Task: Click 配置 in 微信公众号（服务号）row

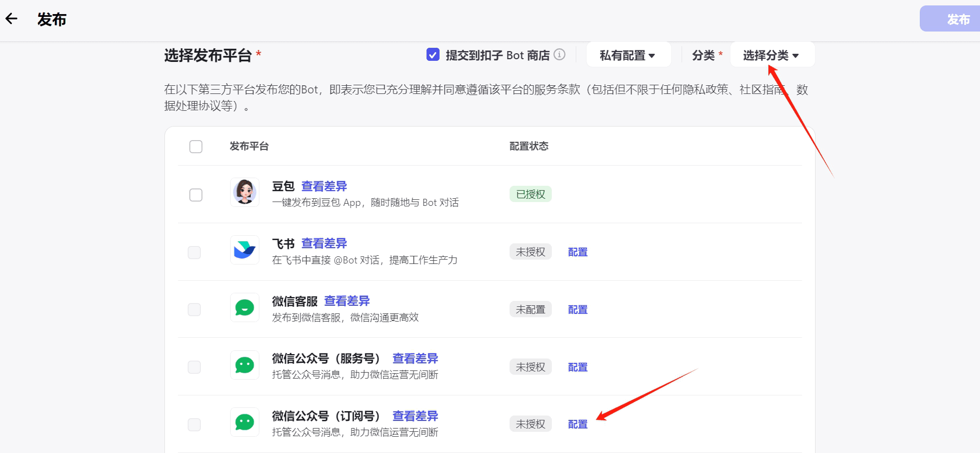Action: tap(578, 367)
